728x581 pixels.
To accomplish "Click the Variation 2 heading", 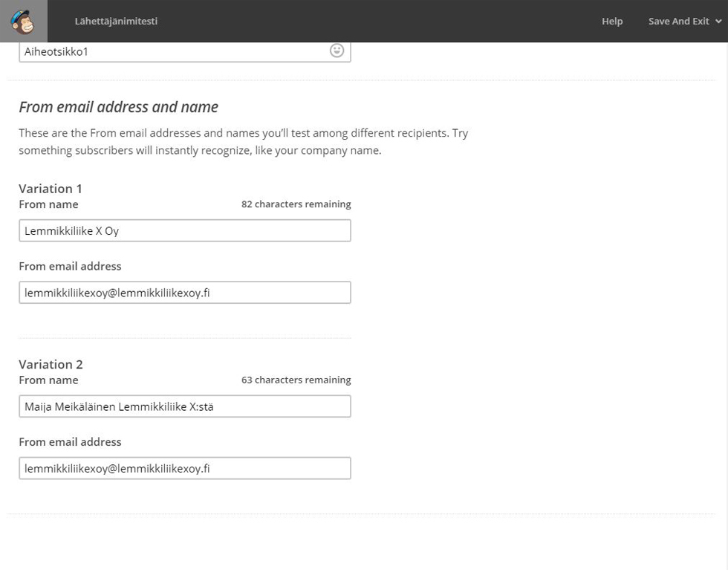I will 51,364.
